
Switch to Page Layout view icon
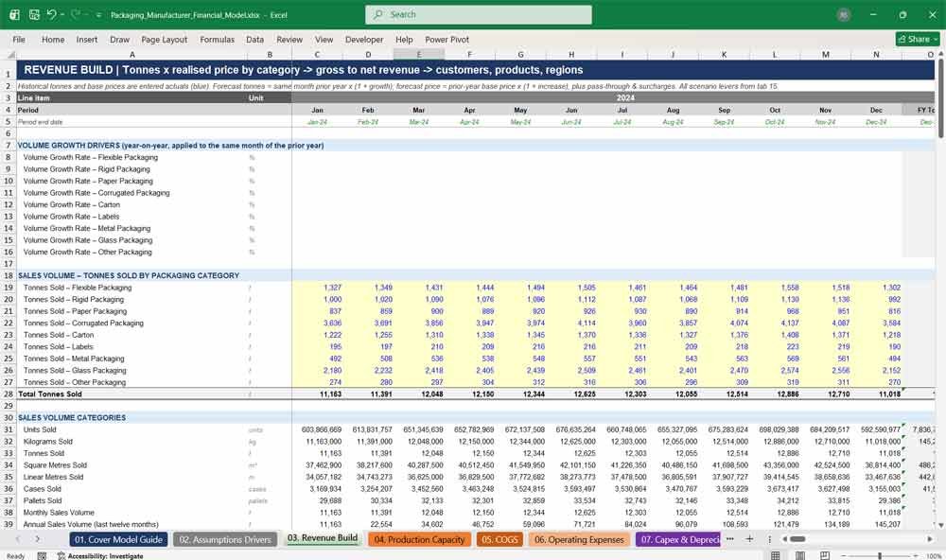pos(800,555)
